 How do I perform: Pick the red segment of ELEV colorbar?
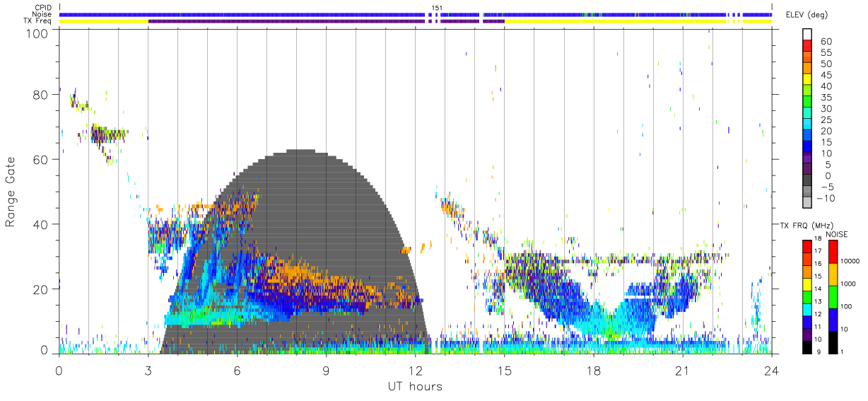click(x=807, y=46)
